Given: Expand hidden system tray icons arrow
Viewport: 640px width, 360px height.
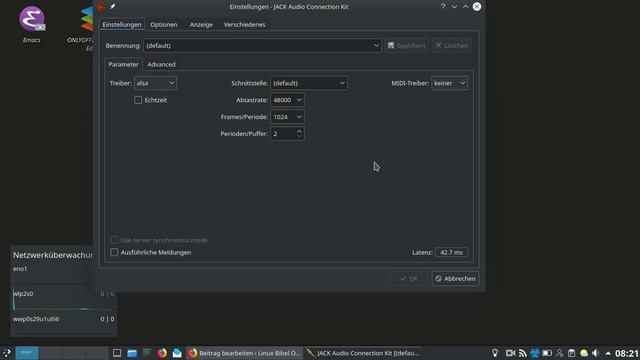Looking at the screenshot, I should [x=608, y=353].
